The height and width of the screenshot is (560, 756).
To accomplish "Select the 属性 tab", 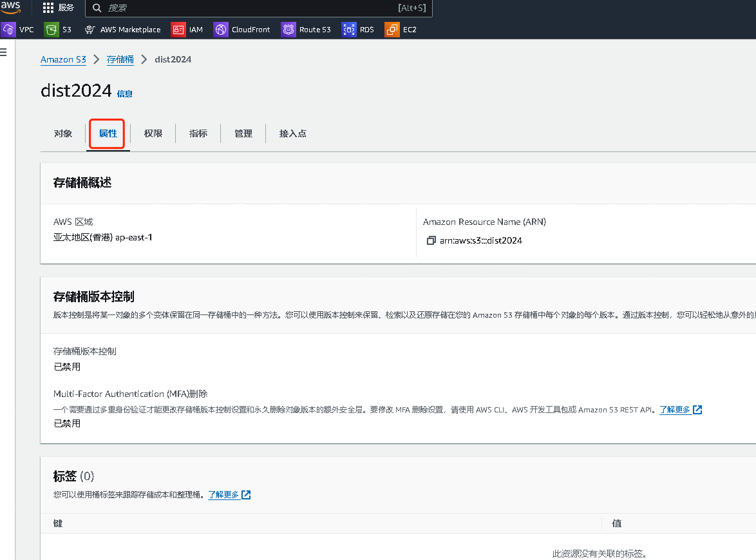I will point(108,133).
